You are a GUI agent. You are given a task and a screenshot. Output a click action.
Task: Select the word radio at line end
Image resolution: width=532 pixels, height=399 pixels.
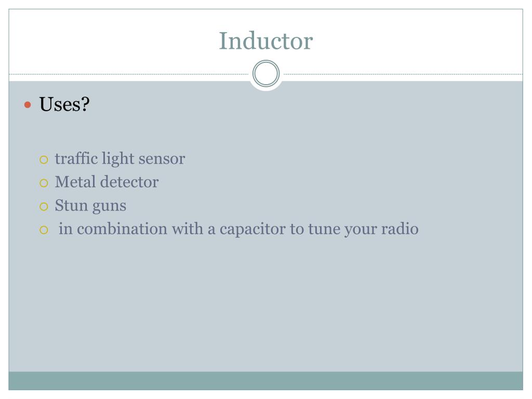(x=400, y=229)
